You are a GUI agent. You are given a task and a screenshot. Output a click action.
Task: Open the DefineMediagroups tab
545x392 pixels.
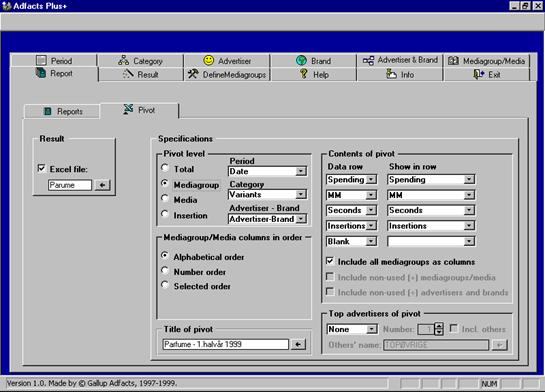227,74
